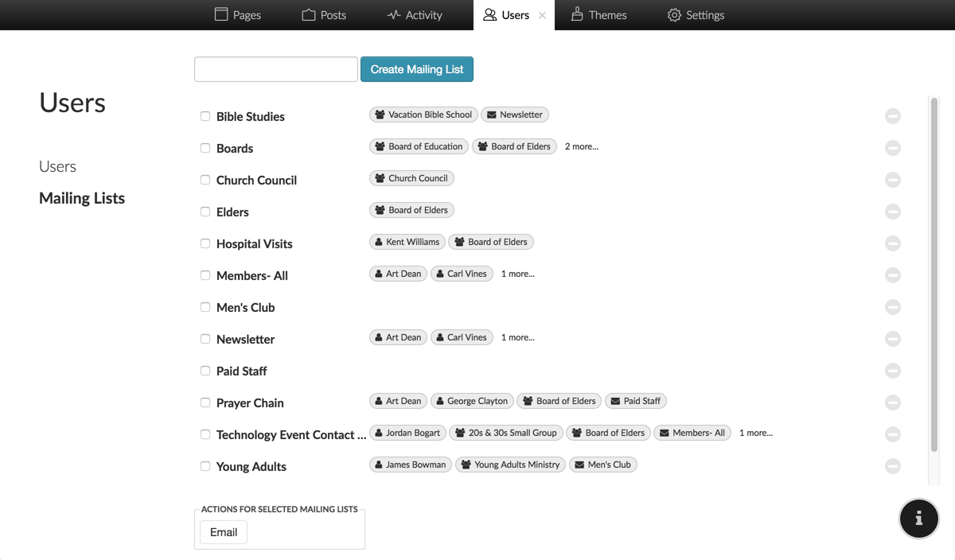Switch to the Posts tab
955x560 pixels.
[x=324, y=14]
